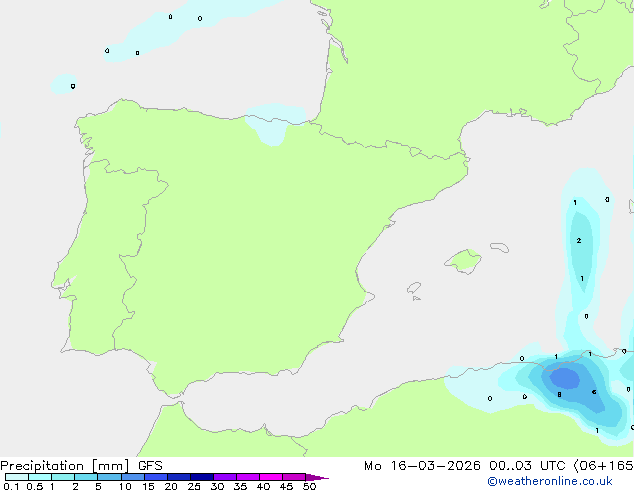Choose the 10–15 mm legend color swatch
634x490 pixels.
tap(133, 477)
